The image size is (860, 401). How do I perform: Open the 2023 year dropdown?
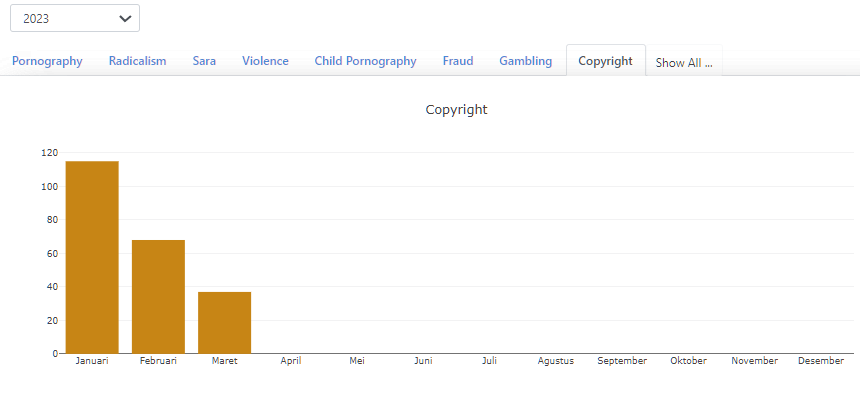coord(74,18)
